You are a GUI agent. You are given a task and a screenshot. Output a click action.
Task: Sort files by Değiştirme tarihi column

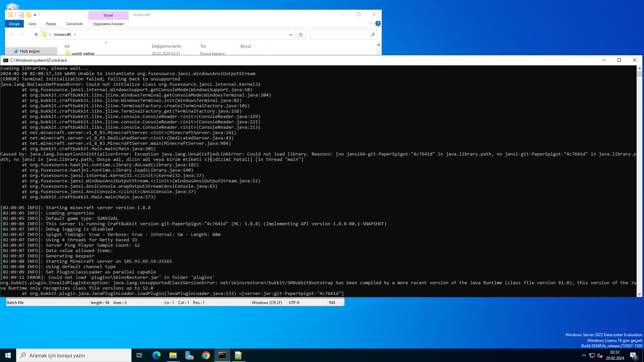pyautogui.click(x=167, y=46)
